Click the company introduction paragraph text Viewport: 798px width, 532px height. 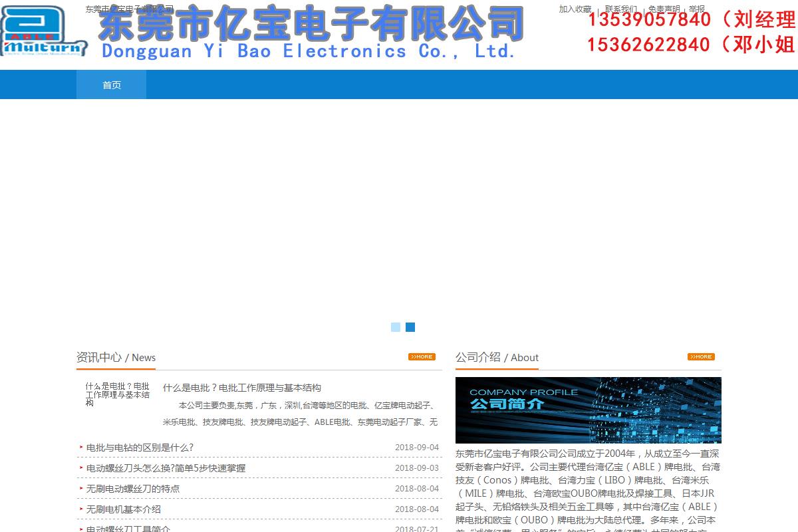coord(588,489)
